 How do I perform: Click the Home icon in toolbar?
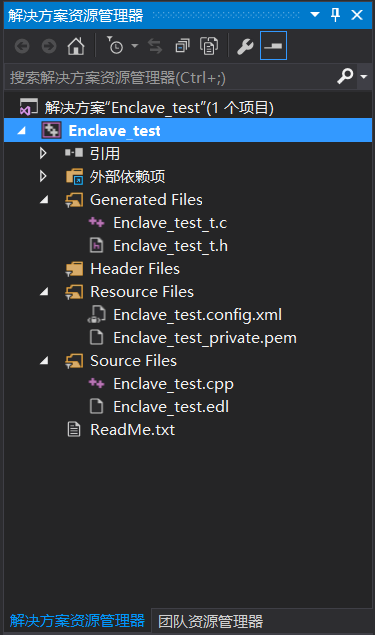76,46
